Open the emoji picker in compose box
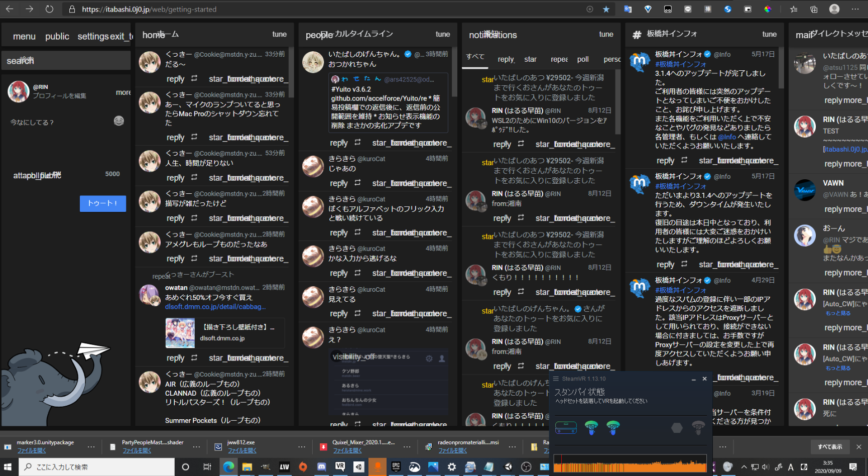Viewport: 868px width, 476px height. (118, 121)
